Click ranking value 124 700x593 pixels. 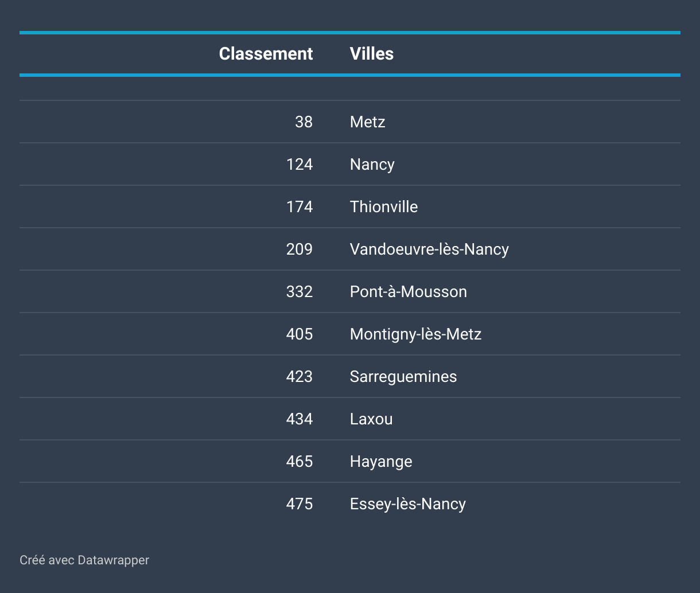pos(300,164)
